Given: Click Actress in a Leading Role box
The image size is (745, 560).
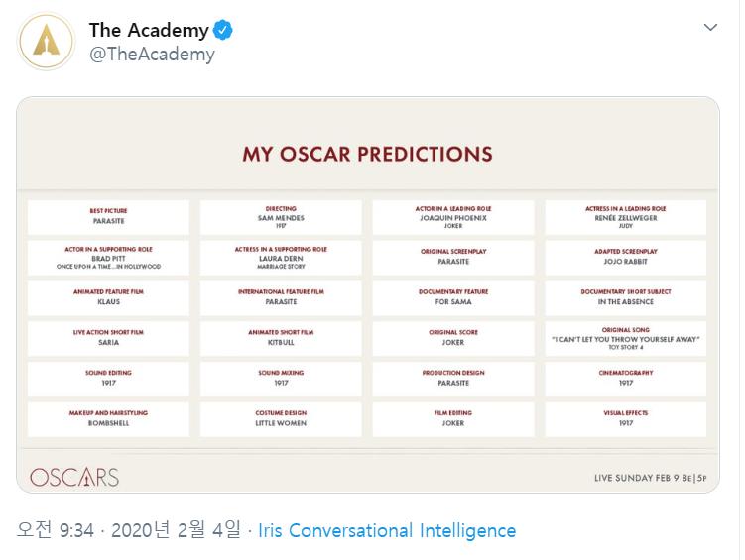Looking at the screenshot, I should (626, 216).
